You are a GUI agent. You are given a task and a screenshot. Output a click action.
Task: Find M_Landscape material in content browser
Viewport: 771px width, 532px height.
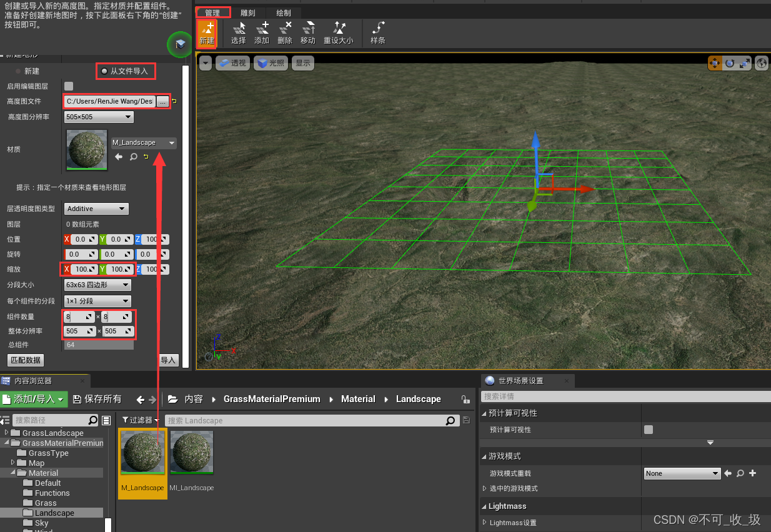point(133,157)
